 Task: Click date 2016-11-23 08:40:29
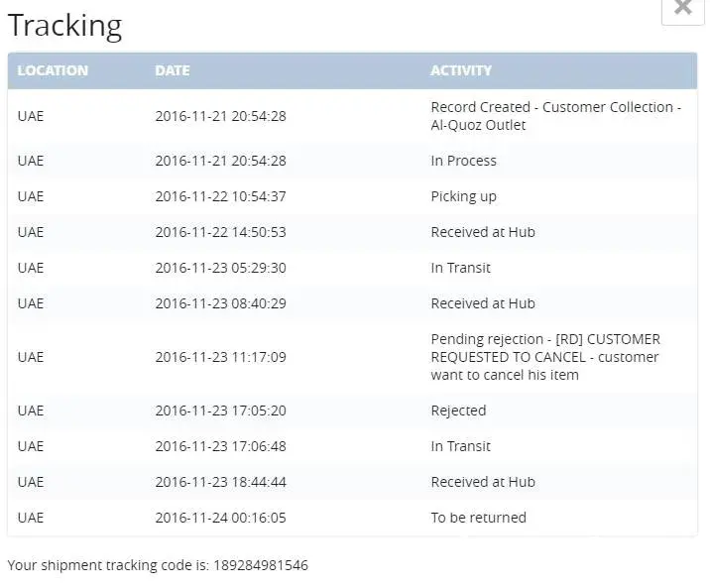coord(220,303)
